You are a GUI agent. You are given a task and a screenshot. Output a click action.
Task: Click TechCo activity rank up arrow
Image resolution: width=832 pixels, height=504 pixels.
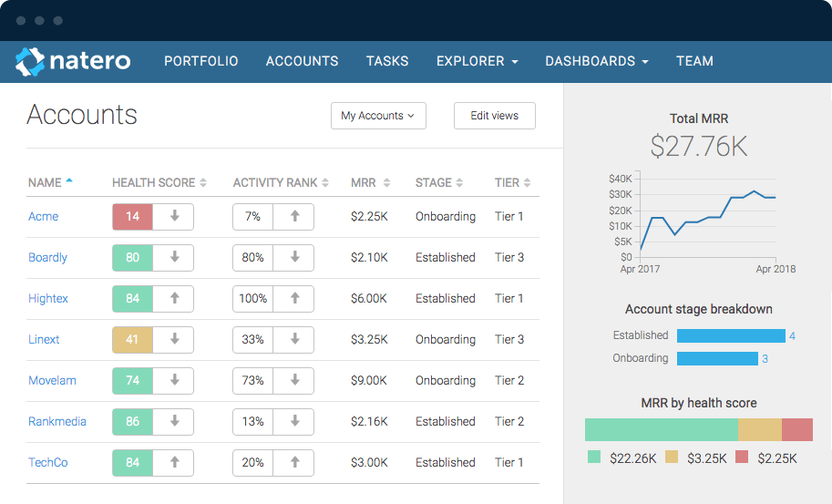294,463
